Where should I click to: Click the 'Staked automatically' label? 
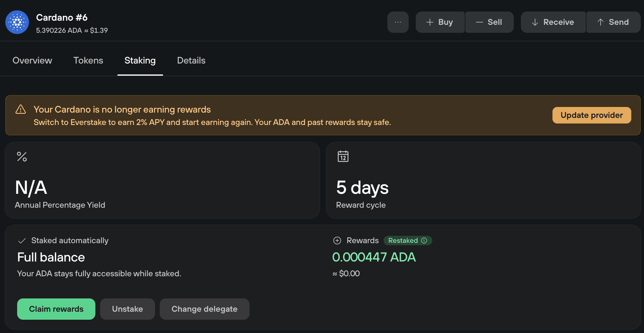click(x=70, y=241)
